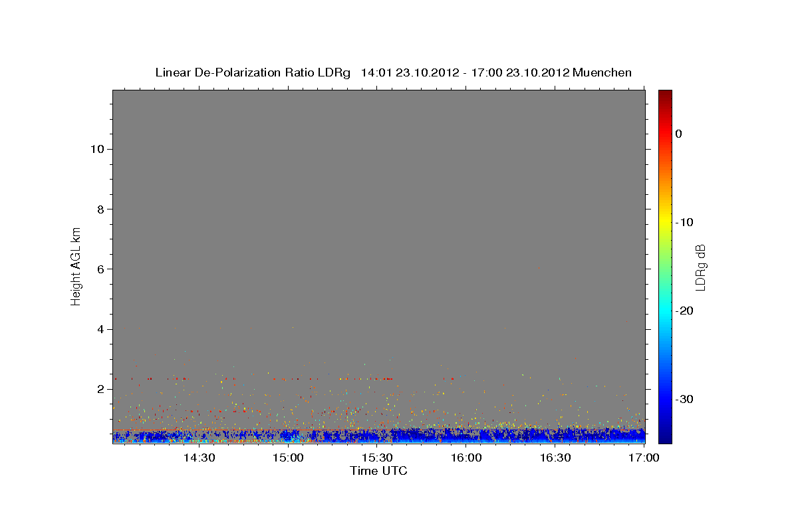The image size is (798, 532).
Task: Click 'Muenchen' in the plot title
Action: click(x=602, y=72)
